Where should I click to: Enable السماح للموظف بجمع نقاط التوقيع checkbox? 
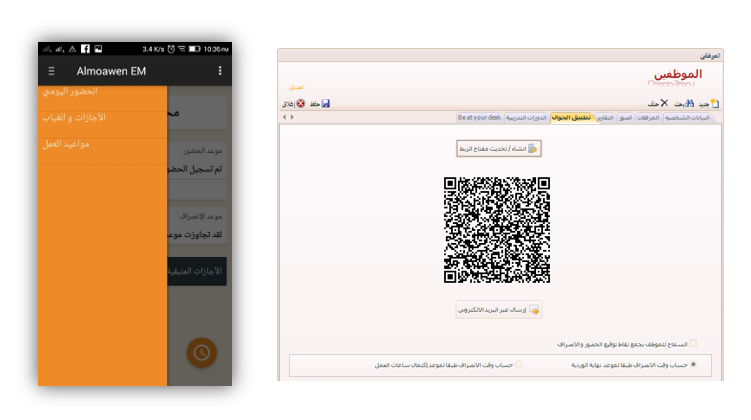(x=693, y=343)
